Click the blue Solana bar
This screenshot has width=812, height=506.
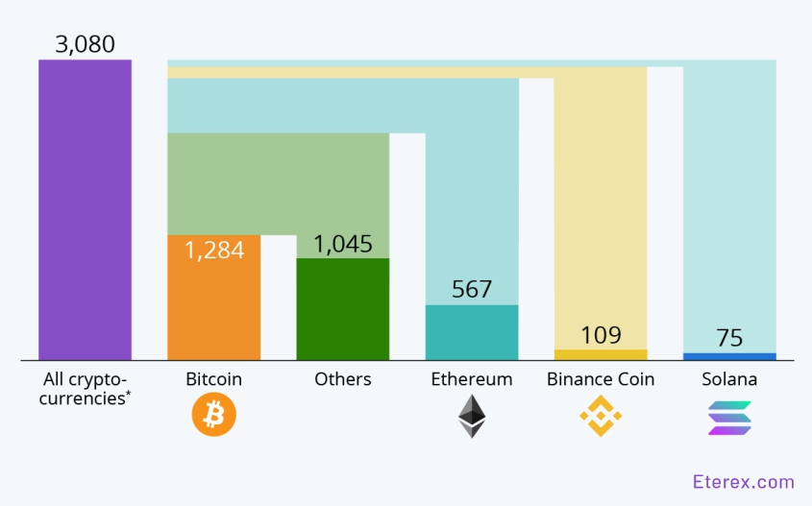point(729,356)
